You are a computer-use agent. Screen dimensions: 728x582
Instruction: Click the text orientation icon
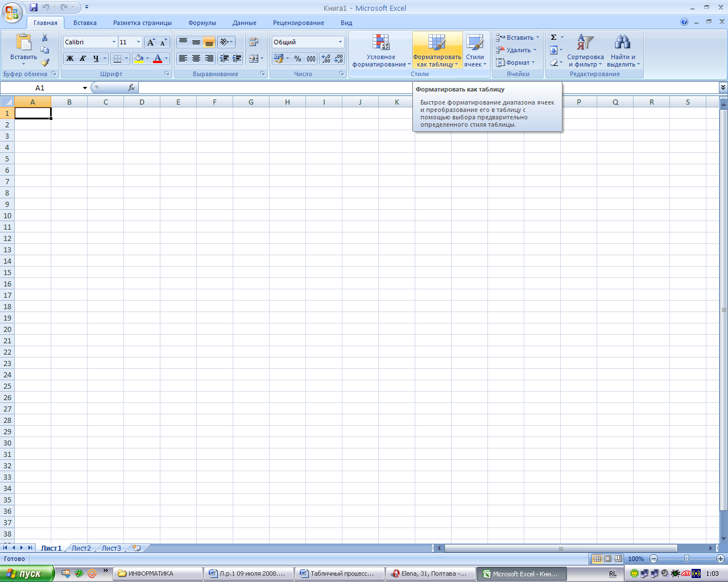pyautogui.click(x=224, y=42)
